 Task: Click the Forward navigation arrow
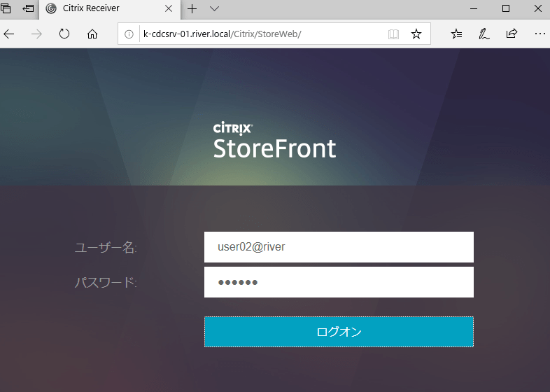click(x=36, y=34)
